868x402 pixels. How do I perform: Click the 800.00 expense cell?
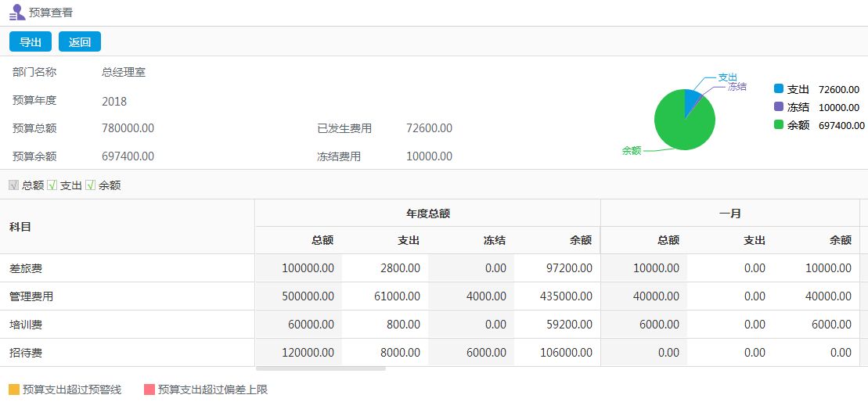(385, 325)
